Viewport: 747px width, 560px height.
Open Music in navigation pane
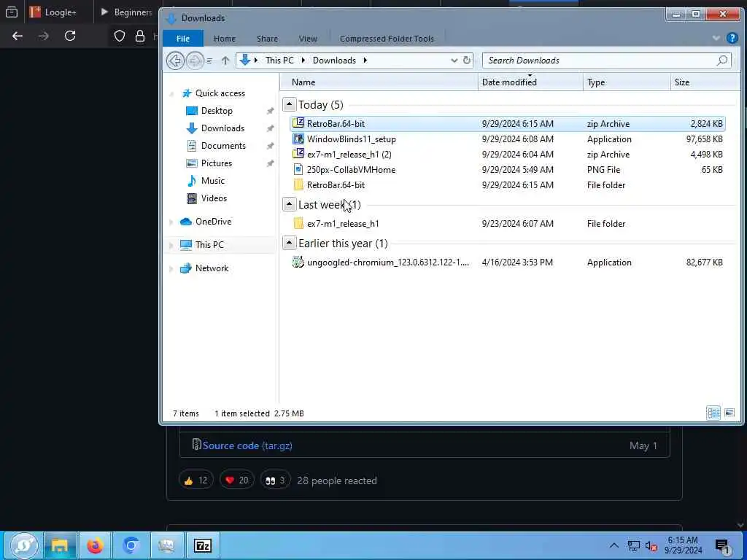pyautogui.click(x=212, y=181)
